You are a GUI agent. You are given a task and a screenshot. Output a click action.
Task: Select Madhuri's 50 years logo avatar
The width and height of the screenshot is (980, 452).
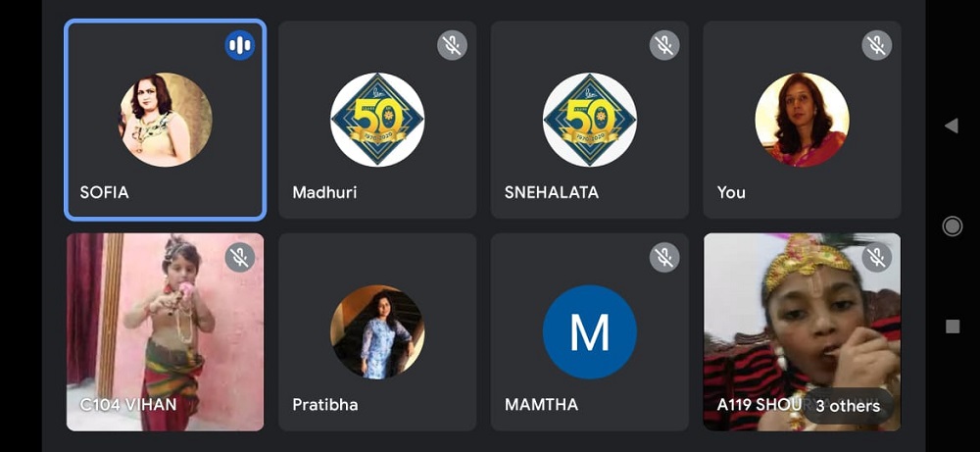tap(377, 120)
